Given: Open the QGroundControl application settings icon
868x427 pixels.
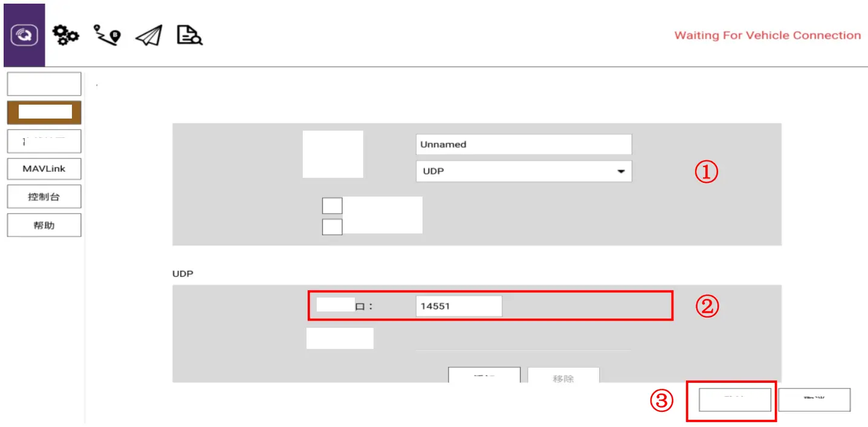Looking at the screenshot, I should (24, 35).
